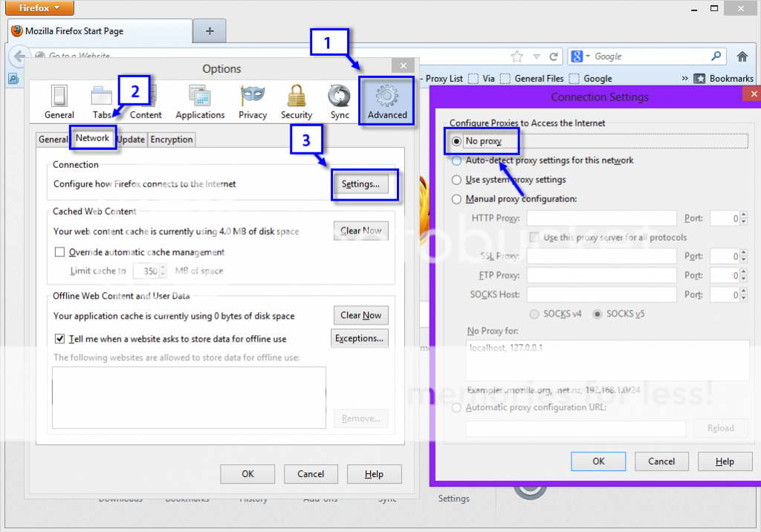Go to Firefox home page icon
Image resolution: width=761 pixels, height=532 pixels.
point(742,56)
